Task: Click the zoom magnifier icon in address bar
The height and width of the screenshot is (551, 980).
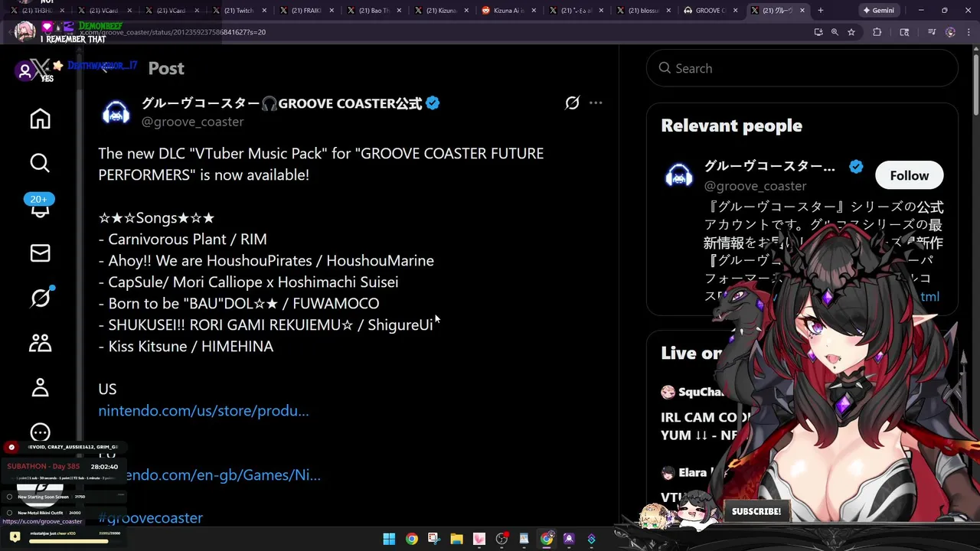Action: coord(835,32)
